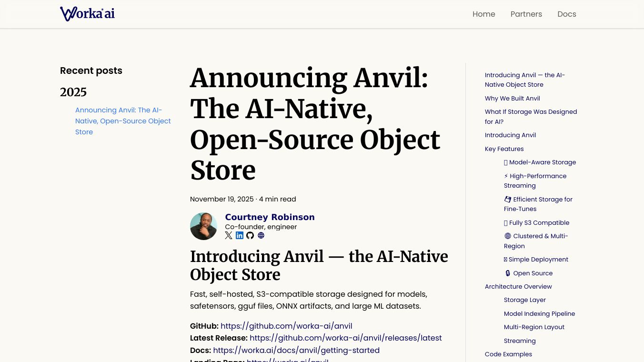Viewport: 644px width, 362px height.
Task: Click the bold 'Latest Release:' label
Action: 219,338
